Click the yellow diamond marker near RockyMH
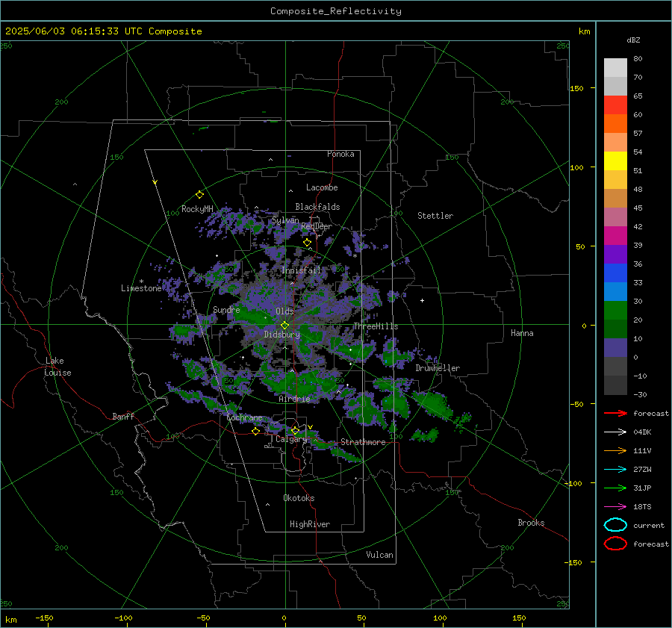Viewport: 672px width, 628px height. click(x=199, y=195)
